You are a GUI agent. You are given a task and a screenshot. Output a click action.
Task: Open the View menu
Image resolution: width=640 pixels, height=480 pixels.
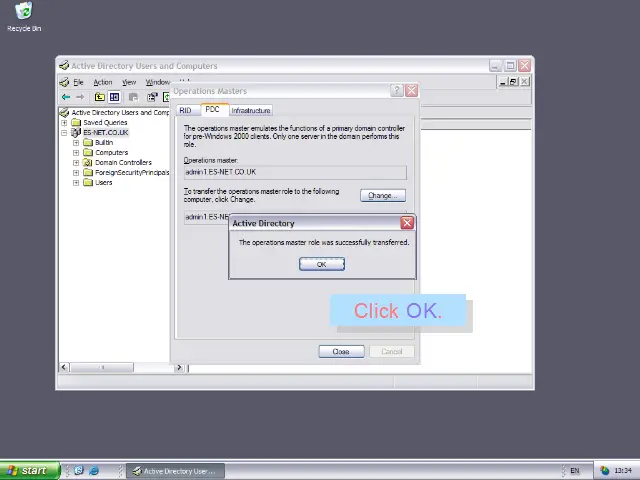click(129, 82)
